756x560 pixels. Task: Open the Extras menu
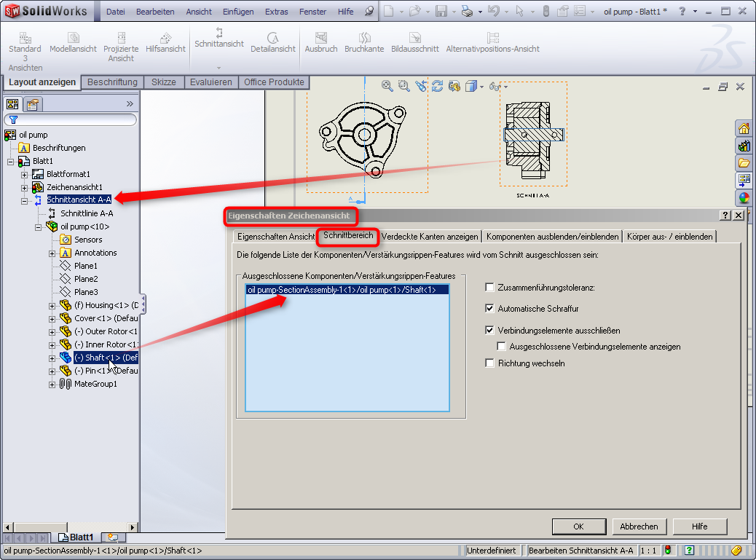point(276,12)
